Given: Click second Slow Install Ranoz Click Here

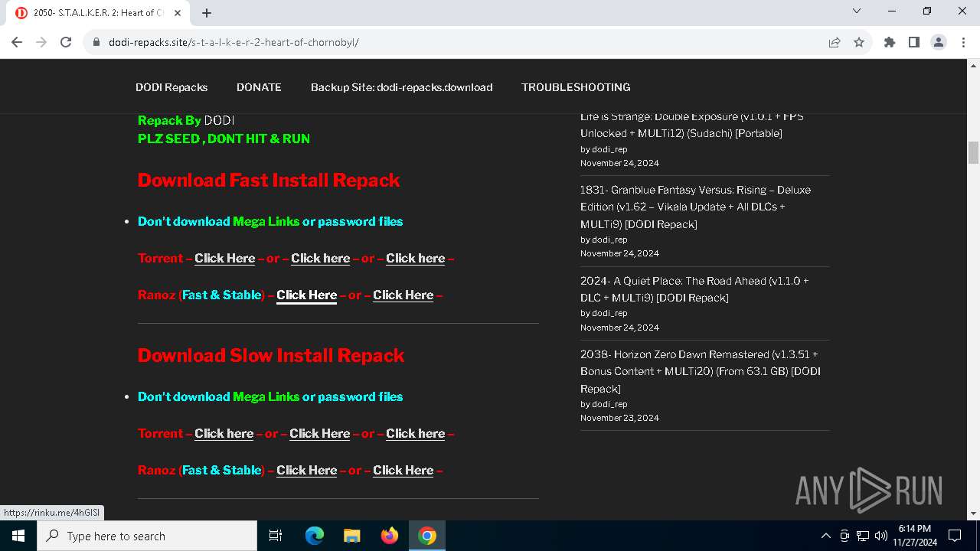Looking at the screenshot, I should (x=403, y=471).
